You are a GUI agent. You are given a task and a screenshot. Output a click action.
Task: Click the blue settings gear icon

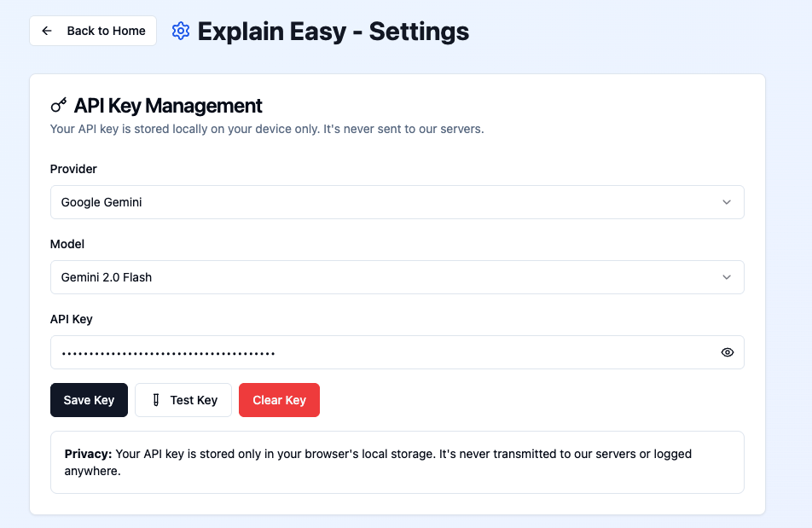tap(180, 30)
